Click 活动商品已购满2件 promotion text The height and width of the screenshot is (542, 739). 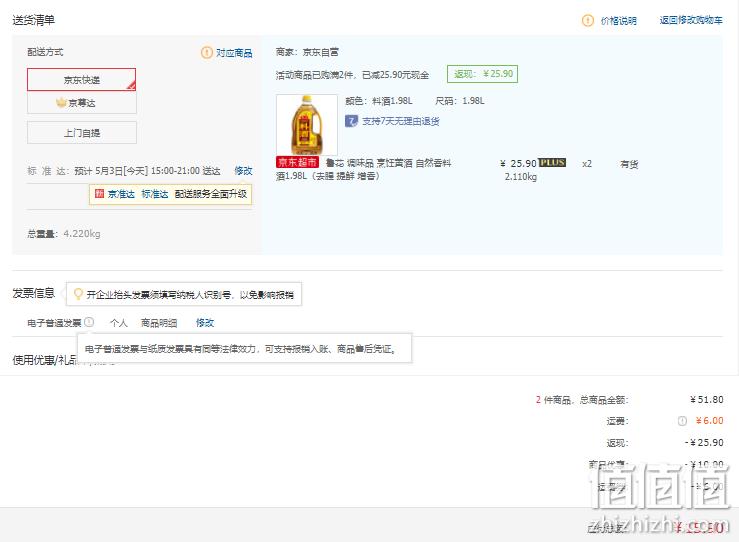click(x=352, y=75)
